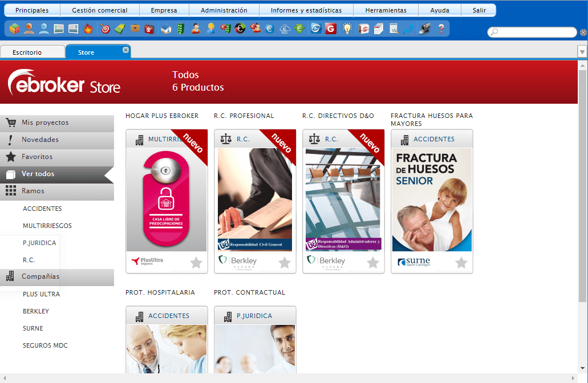Click the green cash stack icon
Screen dimensions: 588x383
coord(120,29)
